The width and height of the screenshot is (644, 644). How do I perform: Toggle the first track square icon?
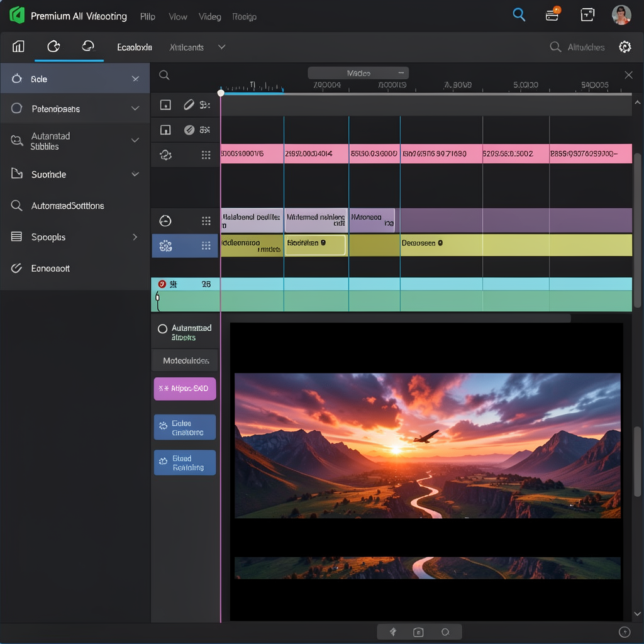pos(165,105)
